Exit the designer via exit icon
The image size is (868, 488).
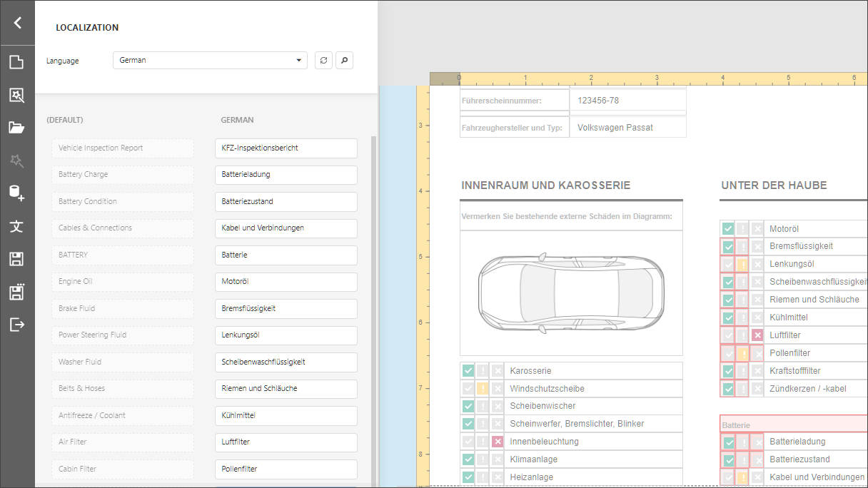pos(17,325)
